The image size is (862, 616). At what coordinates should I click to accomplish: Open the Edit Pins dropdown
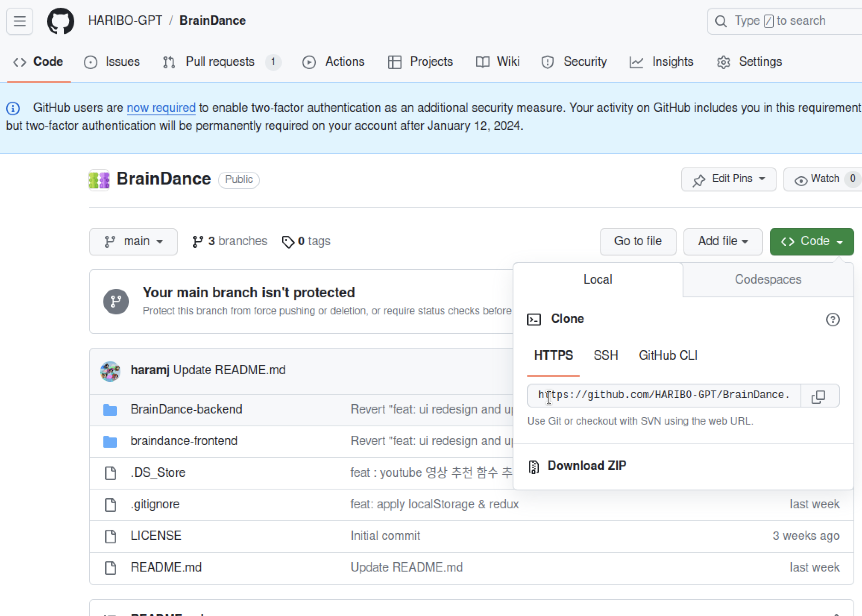coord(728,179)
